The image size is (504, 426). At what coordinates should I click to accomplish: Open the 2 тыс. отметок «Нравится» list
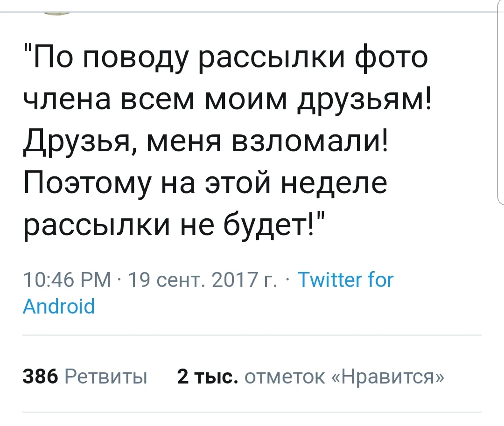point(311,377)
